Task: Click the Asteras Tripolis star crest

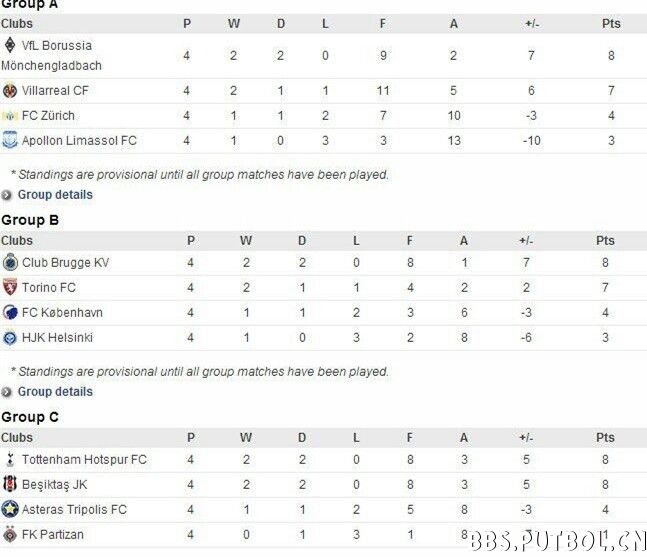Action: click(x=10, y=509)
